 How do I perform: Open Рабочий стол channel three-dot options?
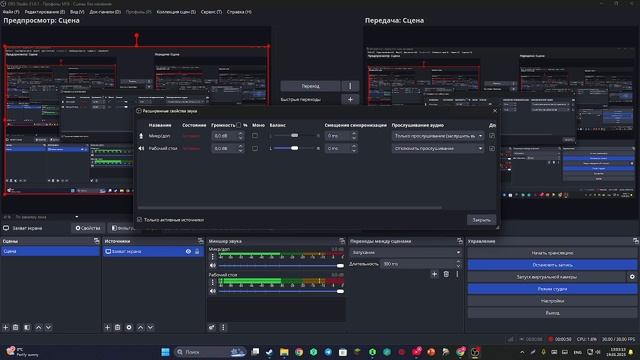coord(212,282)
